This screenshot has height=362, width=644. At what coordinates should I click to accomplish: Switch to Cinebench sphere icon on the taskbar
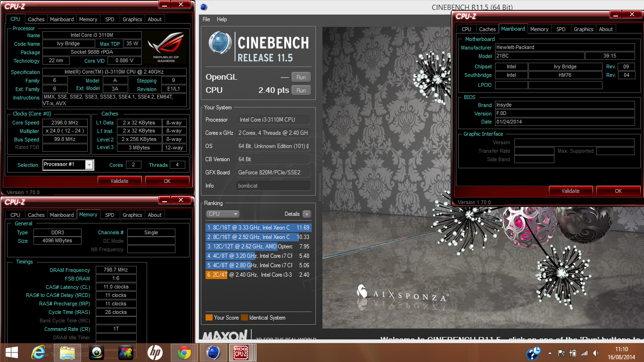click(x=214, y=353)
